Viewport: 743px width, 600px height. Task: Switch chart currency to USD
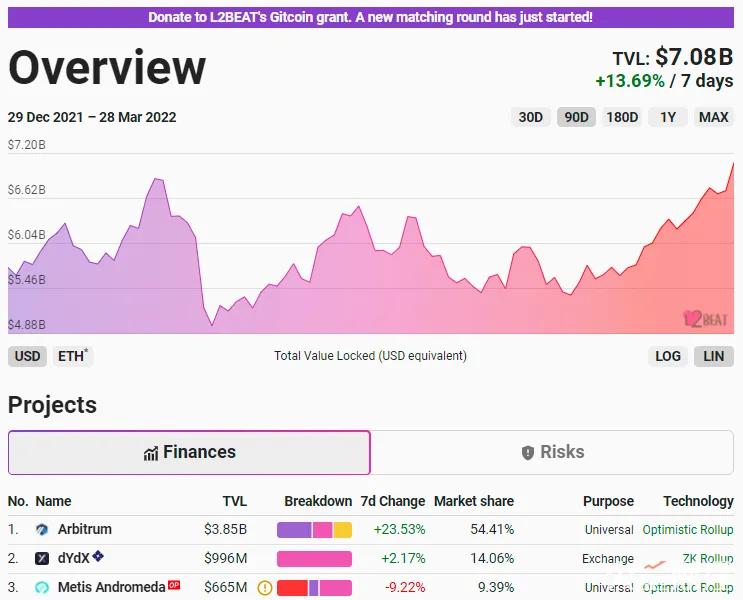[x=27, y=356]
